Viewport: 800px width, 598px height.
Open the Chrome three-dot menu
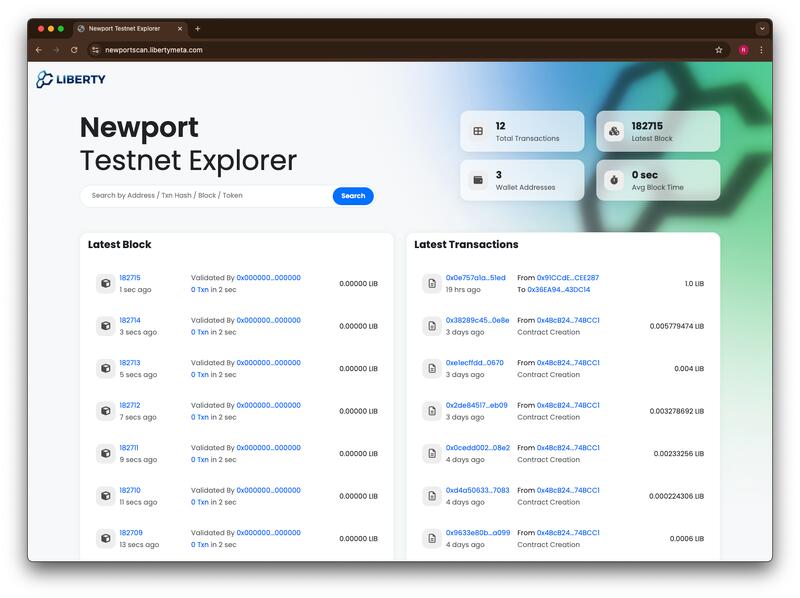[761, 50]
